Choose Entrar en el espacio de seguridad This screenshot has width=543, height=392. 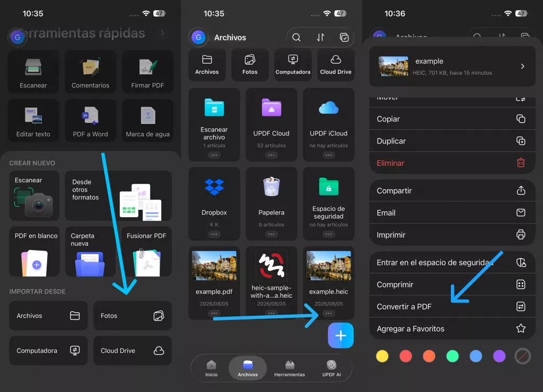(x=452, y=262)
